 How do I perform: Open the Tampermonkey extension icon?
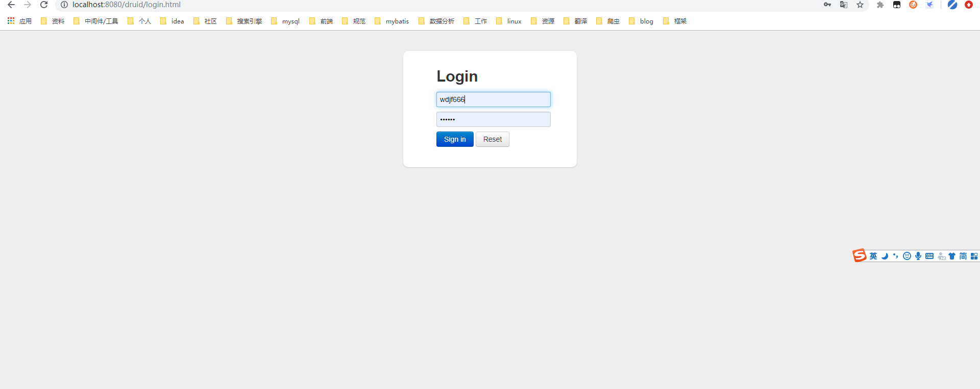click(x=897, y=5)
